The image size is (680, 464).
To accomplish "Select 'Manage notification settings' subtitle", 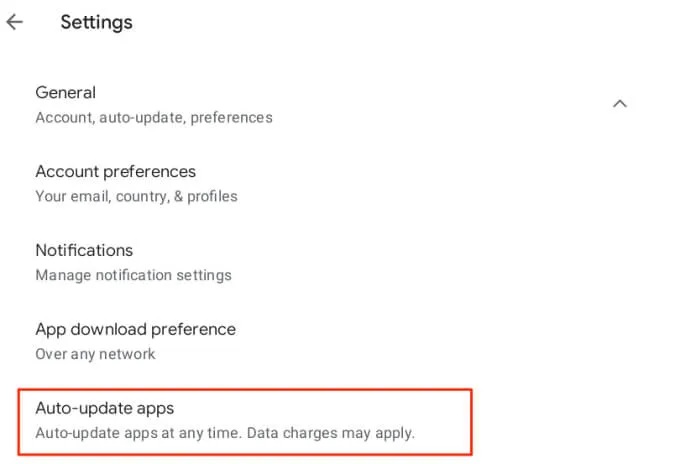I will (x=133, y=275).
